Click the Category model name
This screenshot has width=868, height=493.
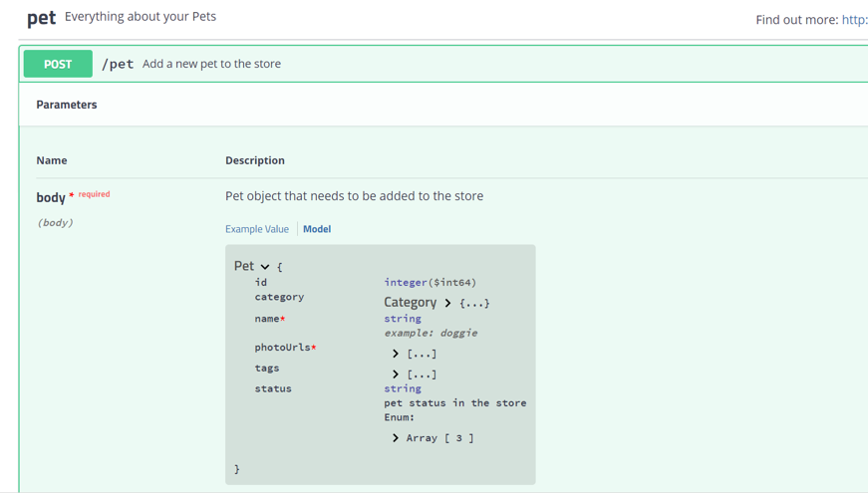(x=410, y=302)
